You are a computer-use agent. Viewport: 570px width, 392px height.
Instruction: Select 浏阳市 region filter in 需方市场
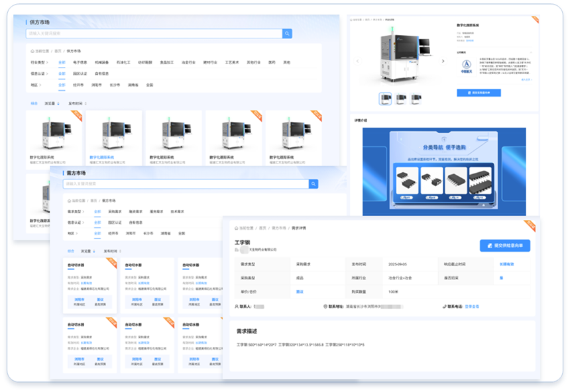pyautogui.click(x=131, y=233)
